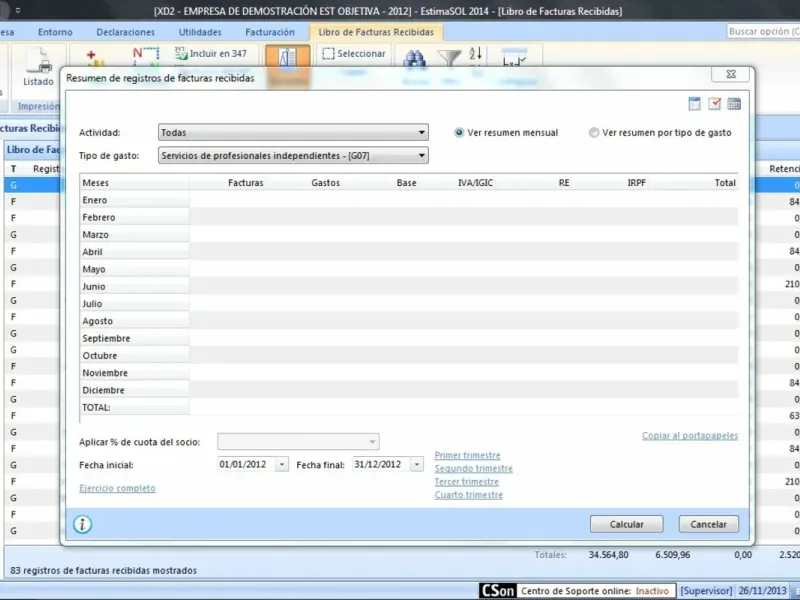
Task: Click the Cuarto trimestre link
Action: (468, 495)
